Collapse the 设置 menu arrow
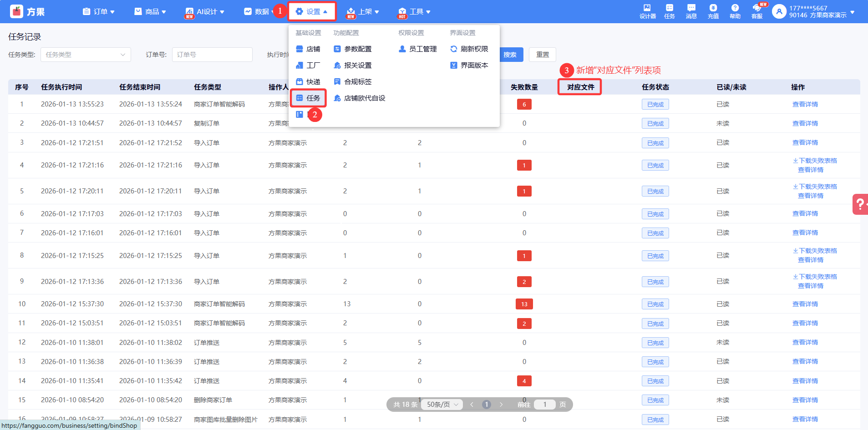 325,12
